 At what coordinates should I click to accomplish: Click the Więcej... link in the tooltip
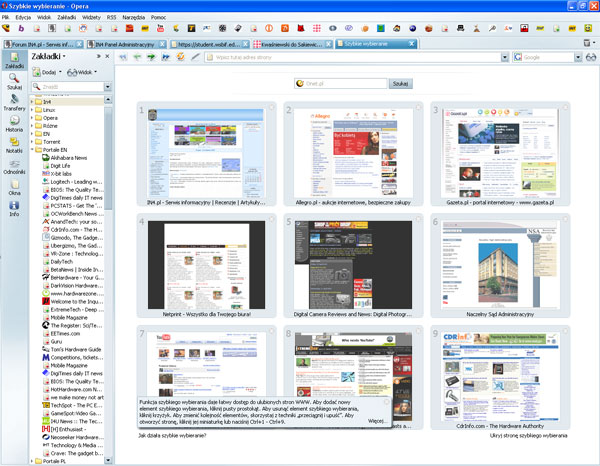tap(376, 421)
